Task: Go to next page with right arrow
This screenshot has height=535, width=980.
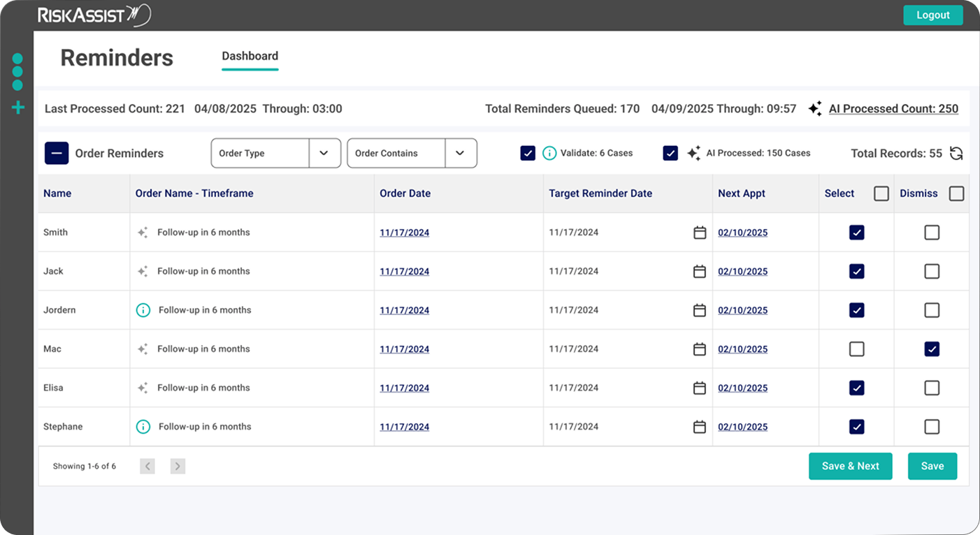Action: (178, 466)
